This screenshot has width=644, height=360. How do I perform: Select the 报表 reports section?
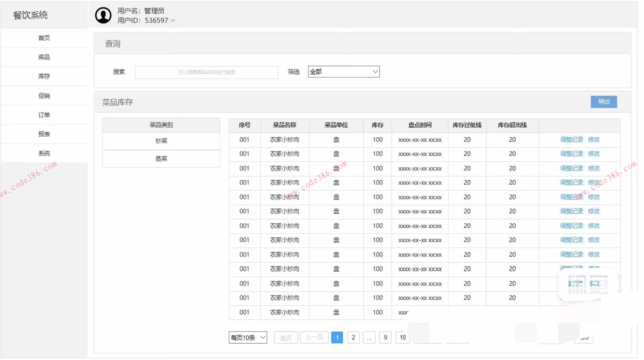point(44,134)
